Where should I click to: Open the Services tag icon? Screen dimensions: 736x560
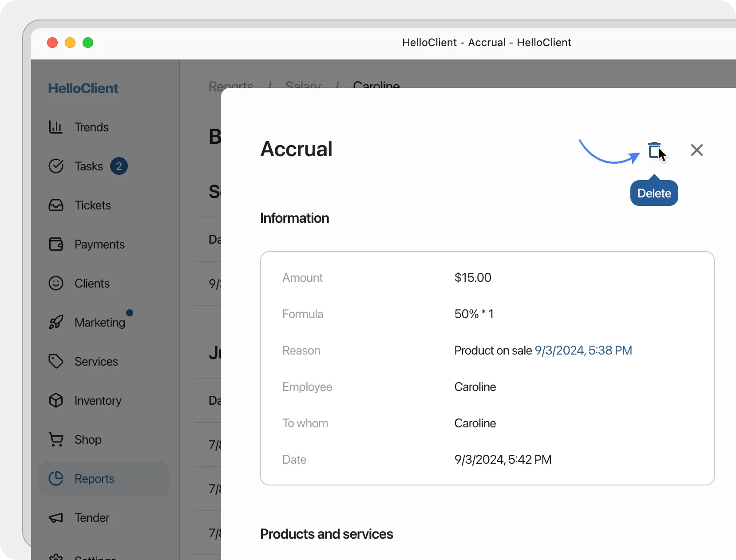point(57,362)
